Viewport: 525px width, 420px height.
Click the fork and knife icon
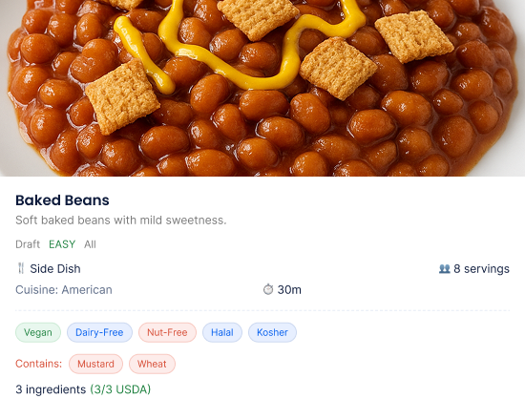click(21, 268)
